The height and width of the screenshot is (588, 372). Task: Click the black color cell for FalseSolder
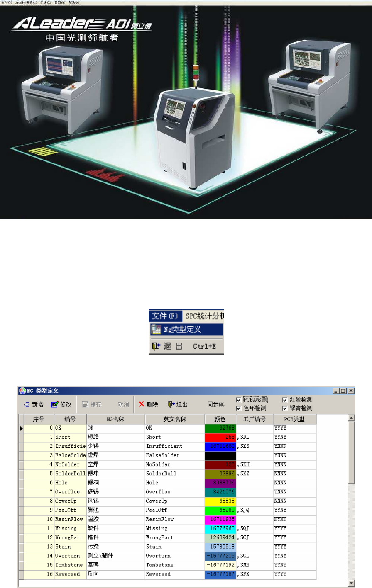pyautogui.click(x=220, y=455)
